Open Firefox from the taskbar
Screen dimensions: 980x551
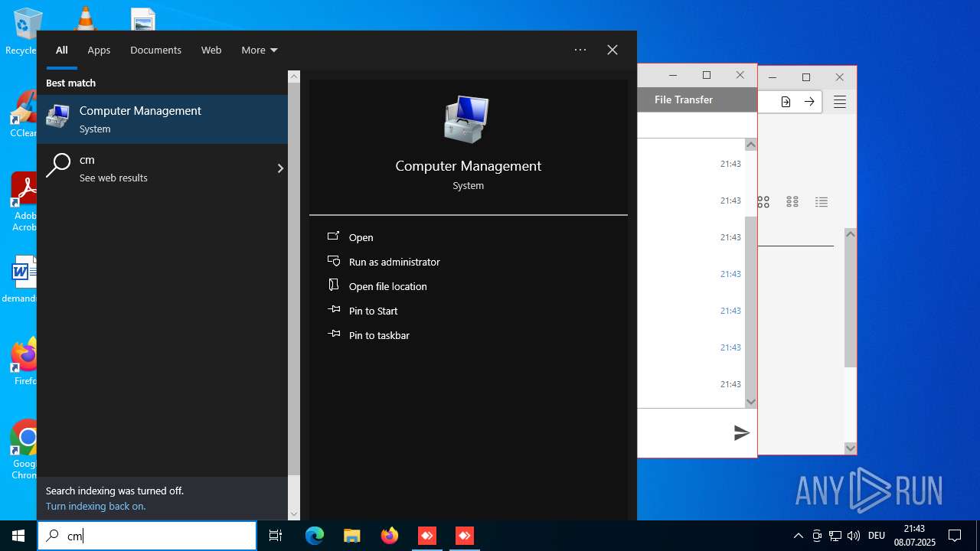[x=390, y=536]
